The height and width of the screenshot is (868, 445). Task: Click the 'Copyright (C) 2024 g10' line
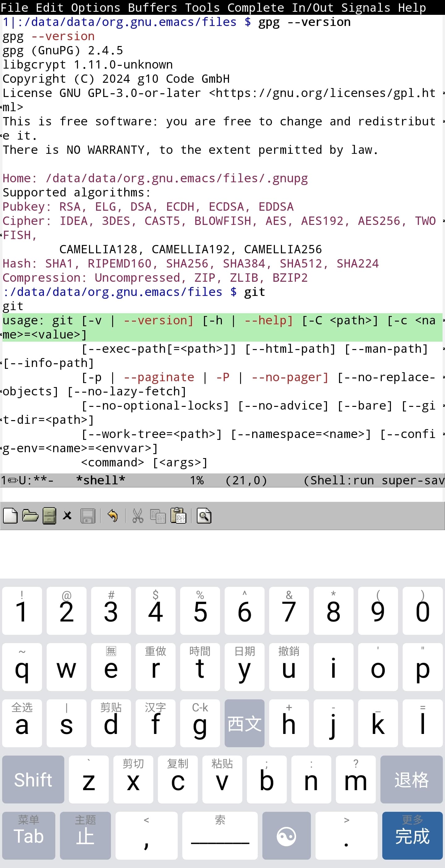pos(116,79)
